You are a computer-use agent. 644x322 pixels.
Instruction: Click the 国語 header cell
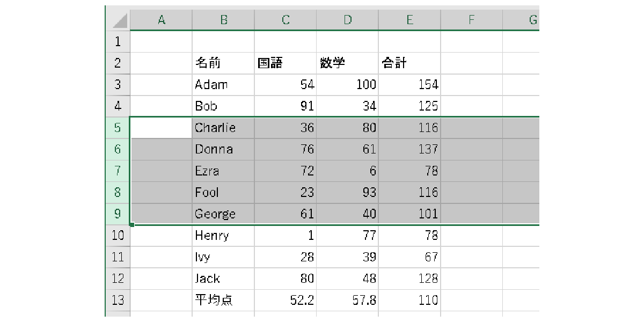[286, 63]
